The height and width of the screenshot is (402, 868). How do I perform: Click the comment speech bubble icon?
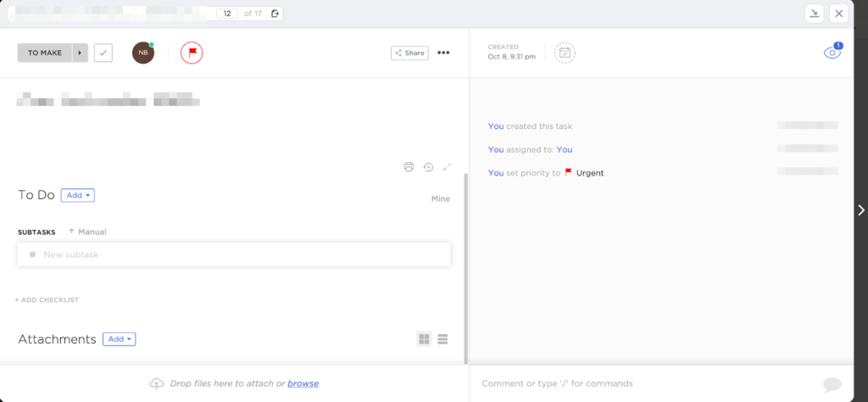[832, 383]
